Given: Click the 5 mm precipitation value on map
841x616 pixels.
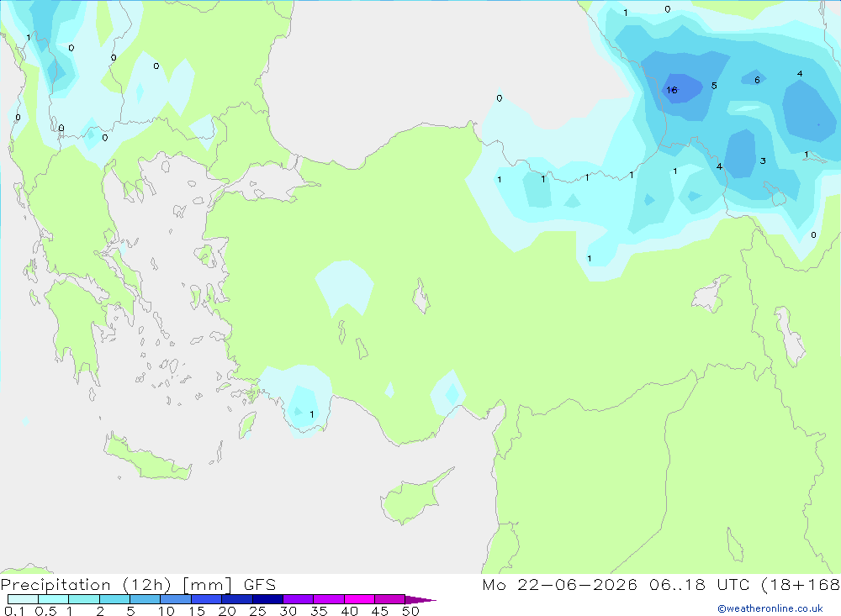Looking at the screenshot, I should coord(714,86).
